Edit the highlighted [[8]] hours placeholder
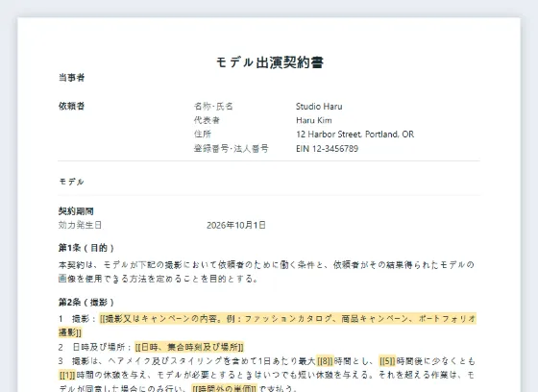The image size is (538, 392). tap(325, 361)
